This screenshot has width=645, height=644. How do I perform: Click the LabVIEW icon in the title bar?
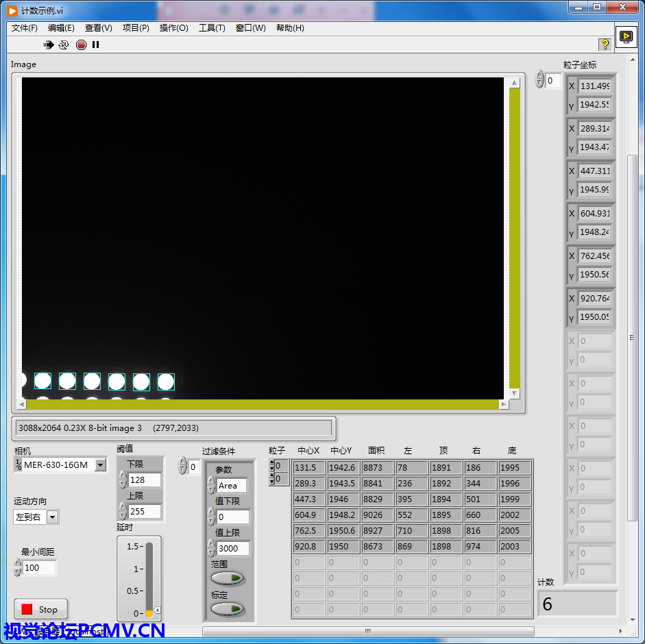click(x=12, y=10)
